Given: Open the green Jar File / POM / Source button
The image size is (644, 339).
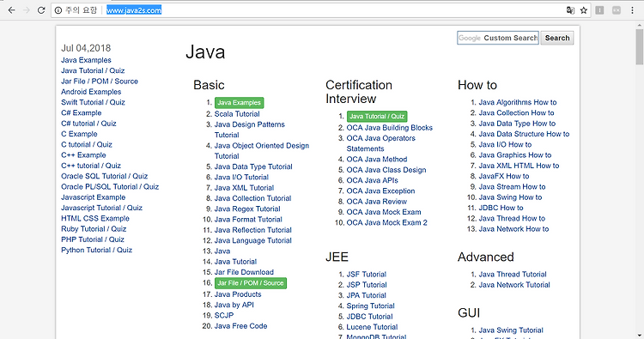Looking at the screenshot, I should pos(251,283).
